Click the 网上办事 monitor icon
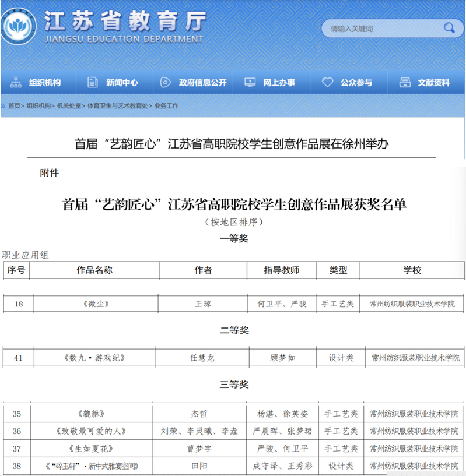The height and width of the screenshot is (476, 466). click(250, 83)
